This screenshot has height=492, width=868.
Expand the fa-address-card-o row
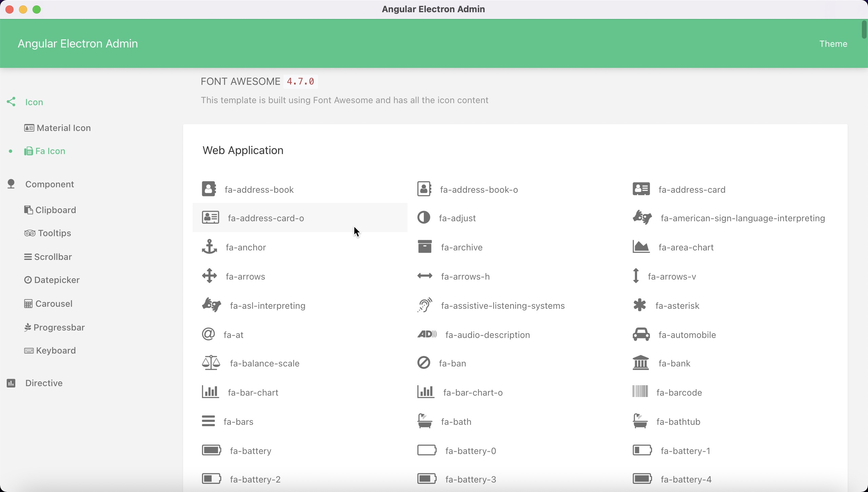click(x=300, y=218)
